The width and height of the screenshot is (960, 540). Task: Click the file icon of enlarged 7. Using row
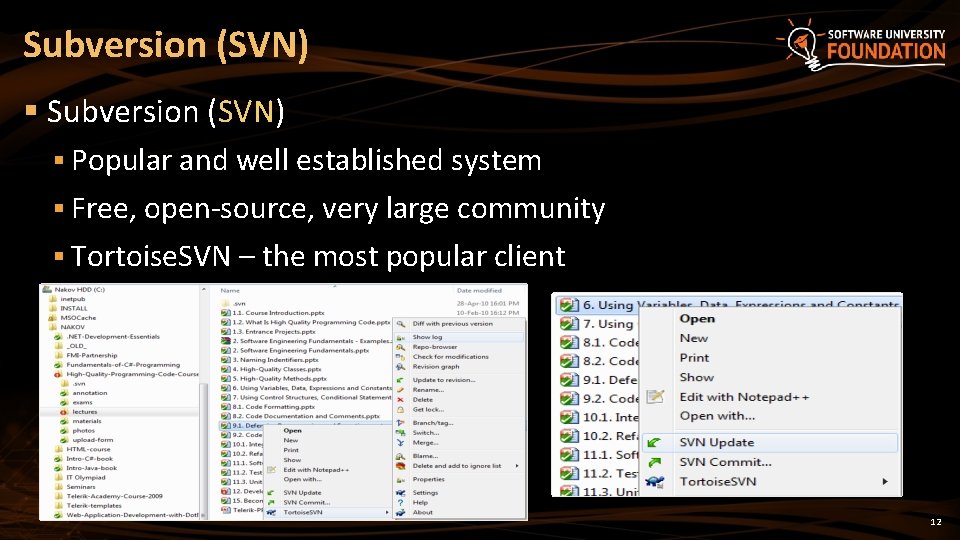pyautogui.click(x=569, y=324)
